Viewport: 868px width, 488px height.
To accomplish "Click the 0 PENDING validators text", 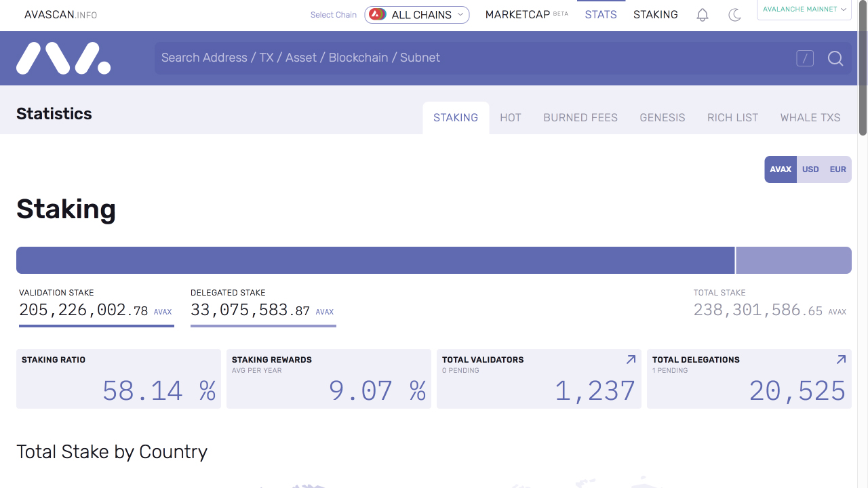I will (x=460, y=371).
